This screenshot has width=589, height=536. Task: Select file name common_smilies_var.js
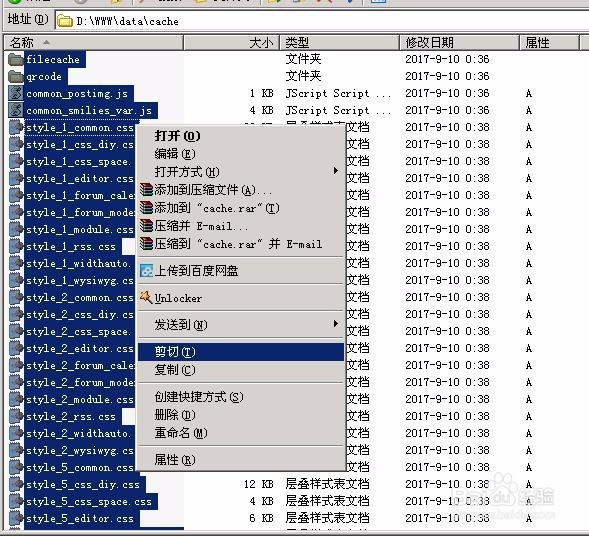point(89,110)
